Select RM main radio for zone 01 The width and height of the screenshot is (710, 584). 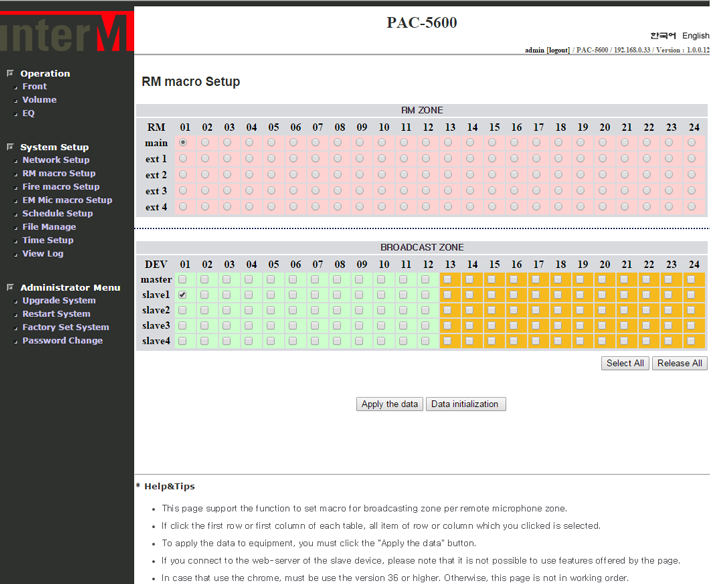[x=183, y=143]
